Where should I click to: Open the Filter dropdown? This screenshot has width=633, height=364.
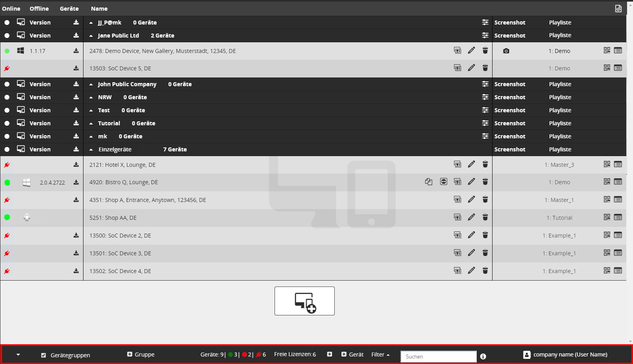click(380, 355)
